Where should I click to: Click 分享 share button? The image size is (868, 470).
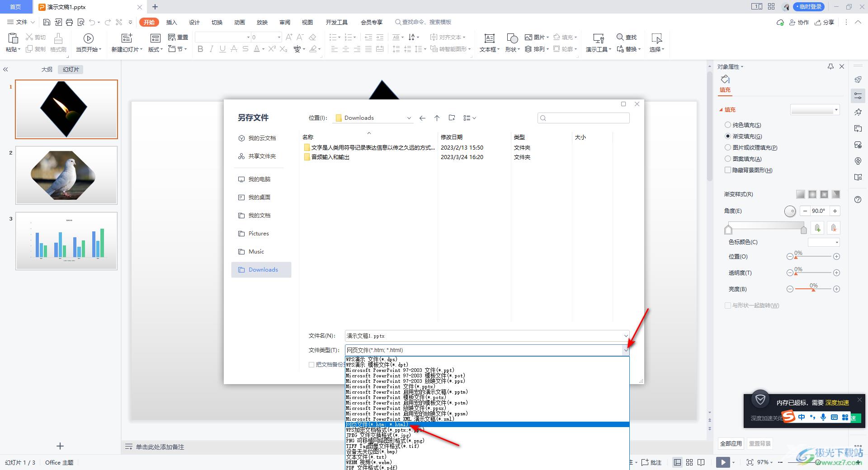pyautogui.click(x=824, y=22)
